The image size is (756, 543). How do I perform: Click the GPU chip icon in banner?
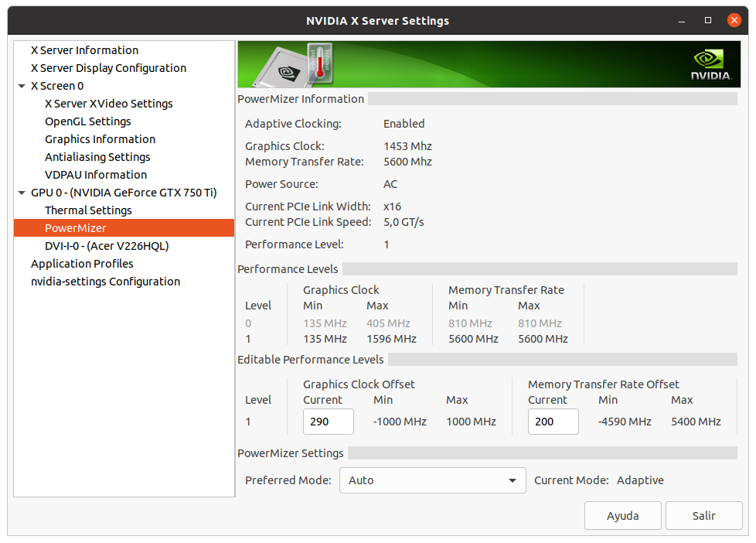pyautogui.click(x=284, y=69)
